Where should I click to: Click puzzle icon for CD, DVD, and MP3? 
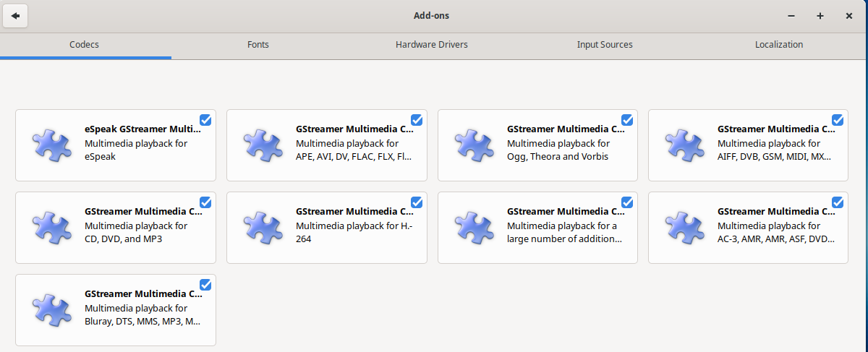point(52,227)
